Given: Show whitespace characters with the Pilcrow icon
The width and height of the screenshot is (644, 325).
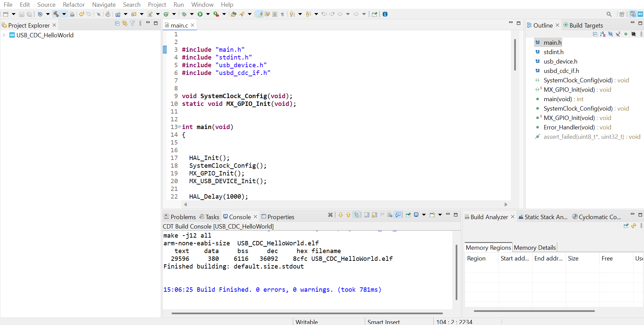Looking at the screenshot, I should [x=282, y=14].
